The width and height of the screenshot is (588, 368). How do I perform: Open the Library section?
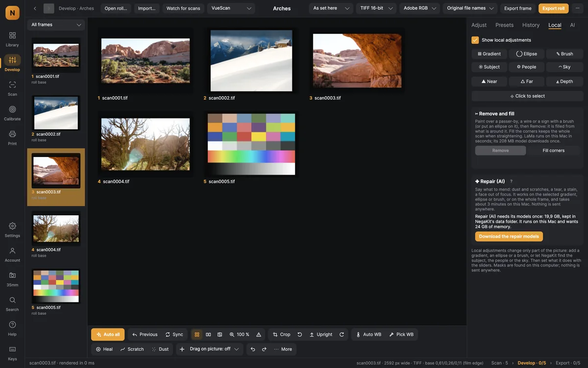point(12,39)
